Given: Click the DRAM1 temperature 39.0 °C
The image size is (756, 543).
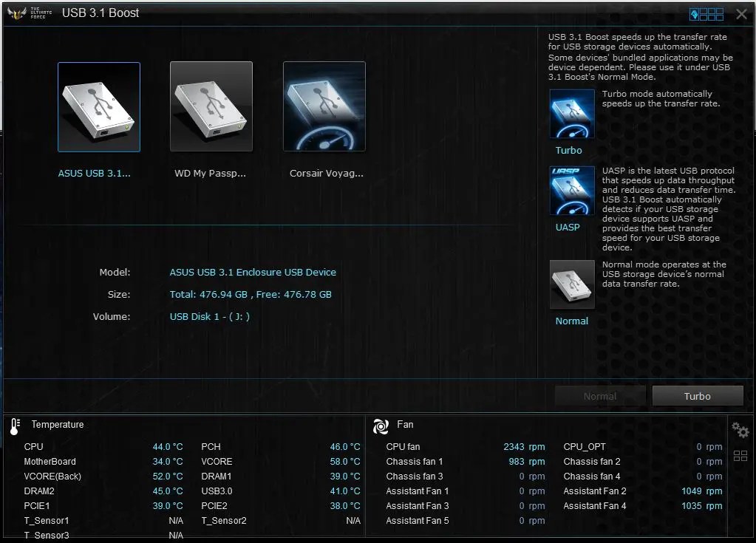Looking at the screenshot, I should (x=345, y=476).
